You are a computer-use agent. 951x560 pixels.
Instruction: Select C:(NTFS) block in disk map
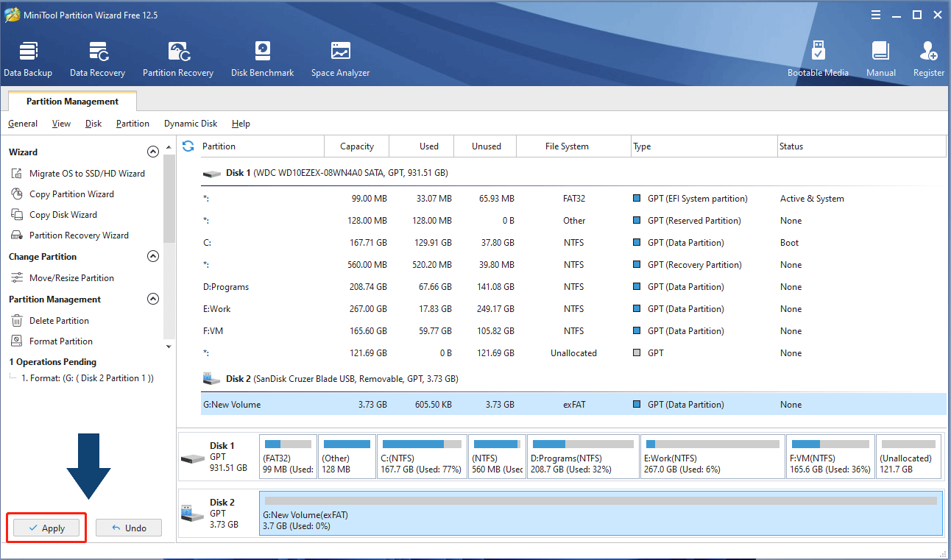pyautogui.click(x=421, y=456)
